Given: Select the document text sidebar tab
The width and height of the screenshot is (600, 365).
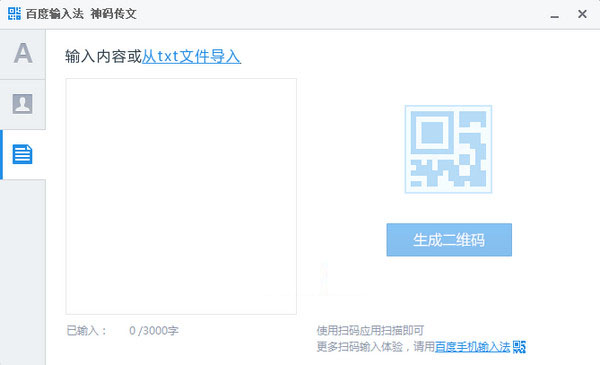Looking at the screenshot, I should click(23, 154).
